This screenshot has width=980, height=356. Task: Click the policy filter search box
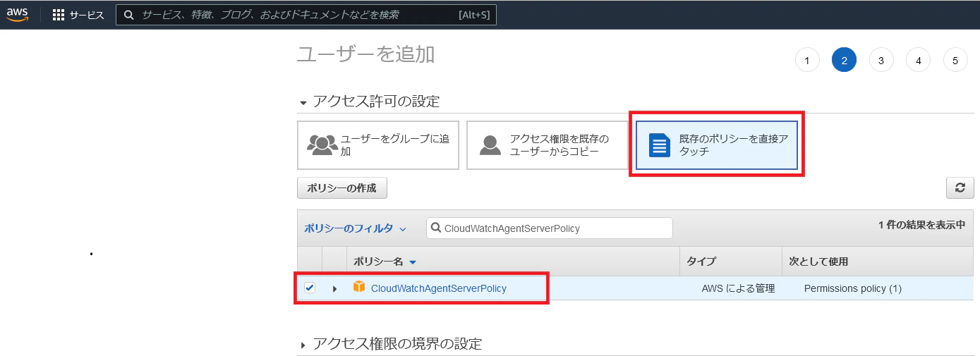tap(550, 228)
